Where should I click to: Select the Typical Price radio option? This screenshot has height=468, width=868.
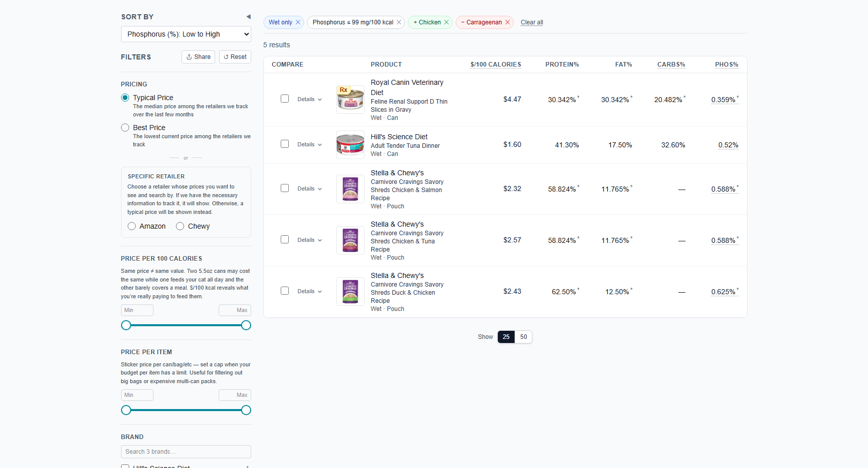125,98
